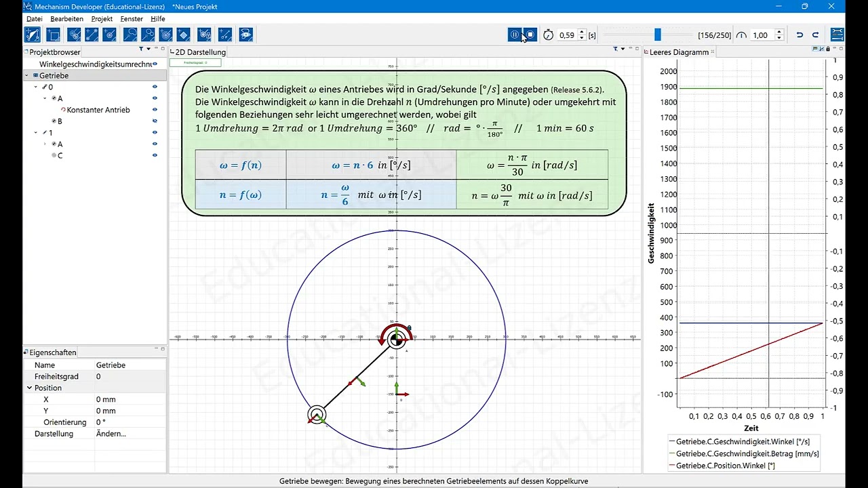This screenshot has height=488, width=868.
Task: Select the add drive tool
Action: [205, 35]
